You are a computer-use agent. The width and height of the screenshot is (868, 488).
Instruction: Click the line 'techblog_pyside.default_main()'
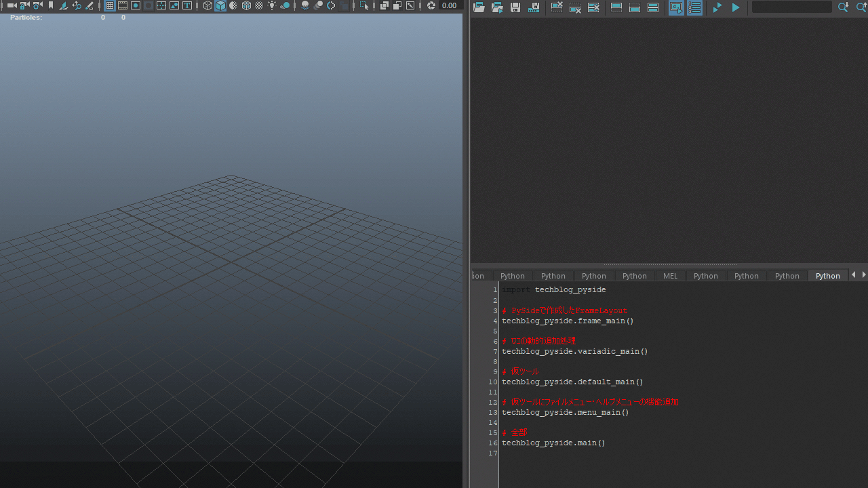click(572, 382)
